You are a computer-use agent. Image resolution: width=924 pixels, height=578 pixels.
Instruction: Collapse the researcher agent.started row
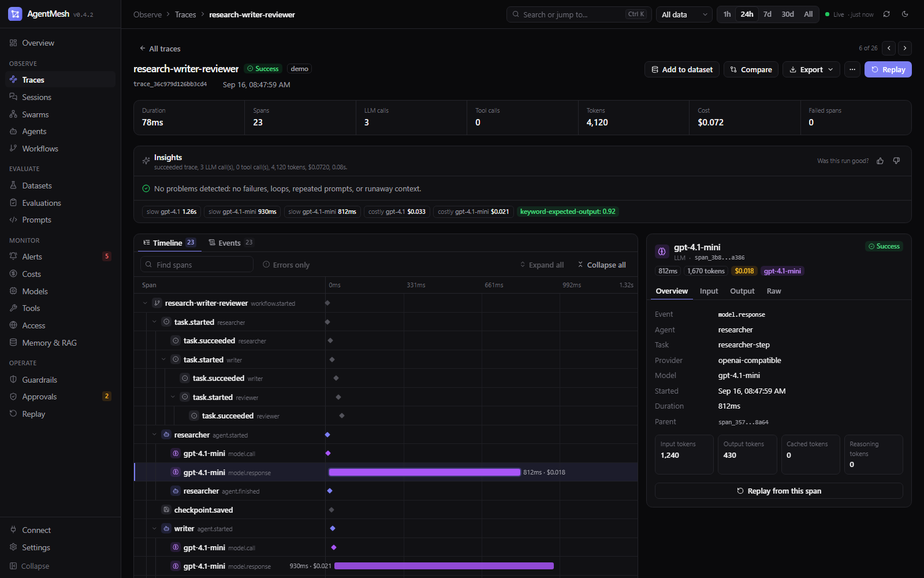(154, 435)
